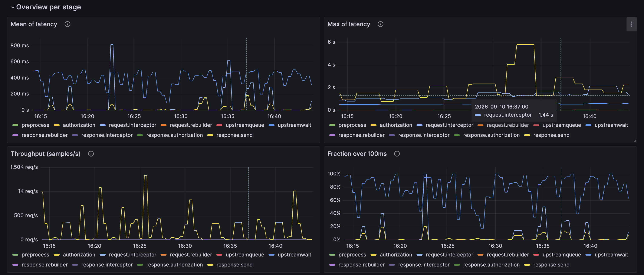Toggle response.interceptor in Mean of latency legend
644x275 pixels.
107,135
